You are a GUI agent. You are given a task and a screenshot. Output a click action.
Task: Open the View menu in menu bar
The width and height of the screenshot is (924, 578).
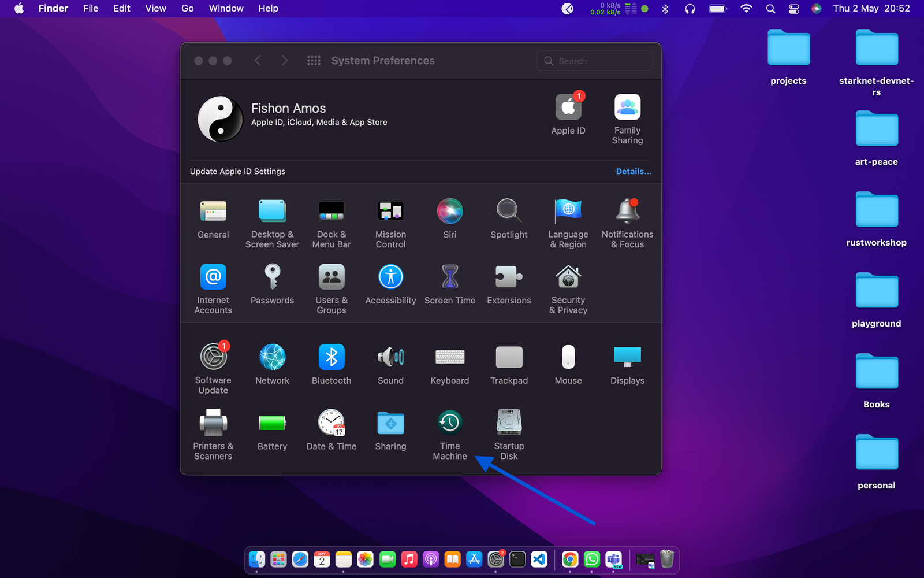155,9
